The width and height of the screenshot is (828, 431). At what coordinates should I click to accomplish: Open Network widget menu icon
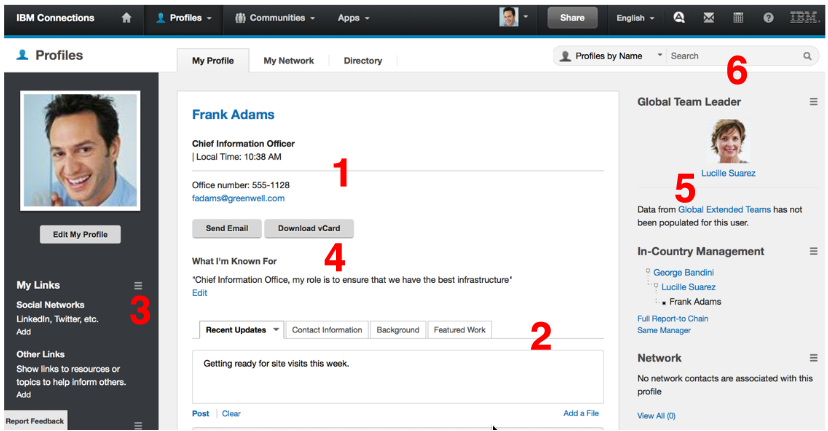point(813,358)
